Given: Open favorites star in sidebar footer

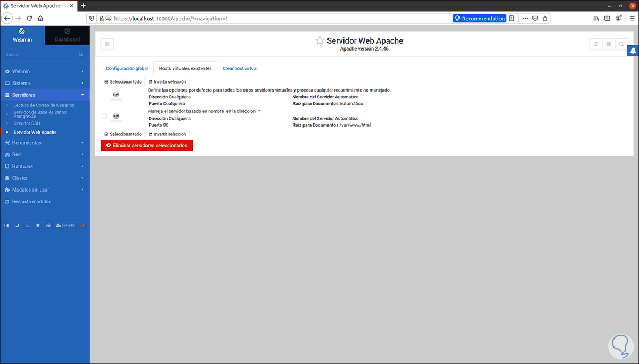Looking at the screenshot, I should pos(38,225).
